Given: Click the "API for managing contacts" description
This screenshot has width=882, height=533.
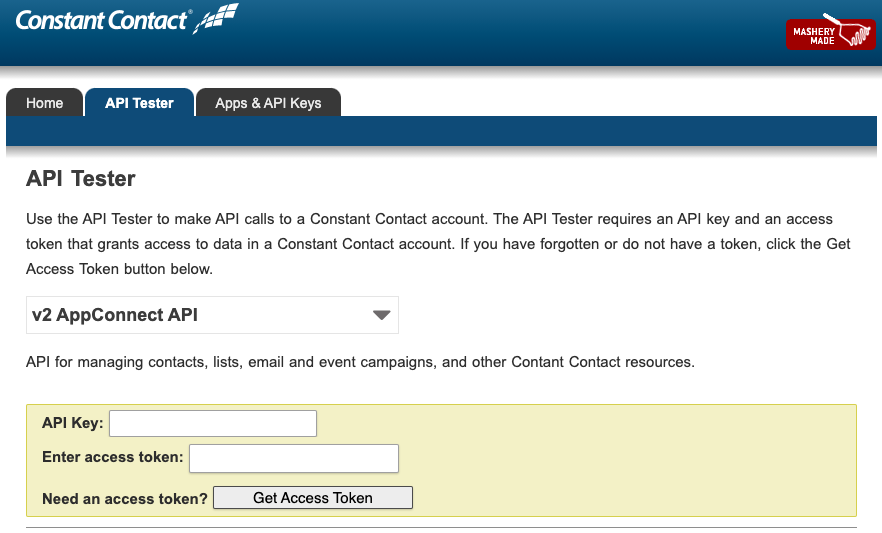Looking at the screenshot, I should (360, 362).
